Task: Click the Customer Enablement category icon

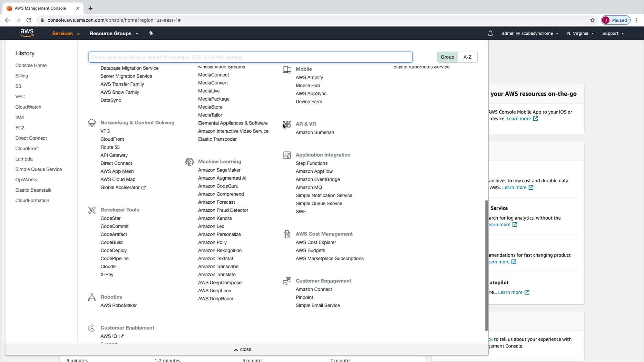Action: [92, 328]
